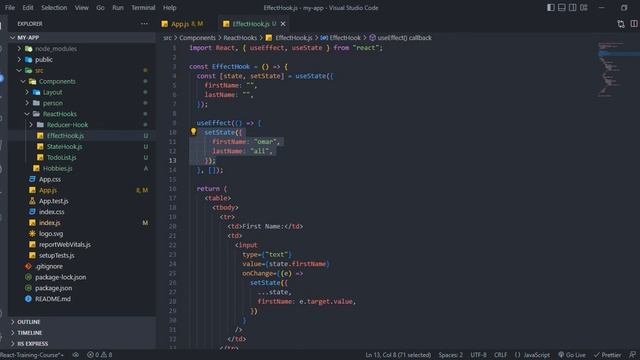Screen dimensions: 640x360
Task: Open the Run menu
Action: [118, 8]
